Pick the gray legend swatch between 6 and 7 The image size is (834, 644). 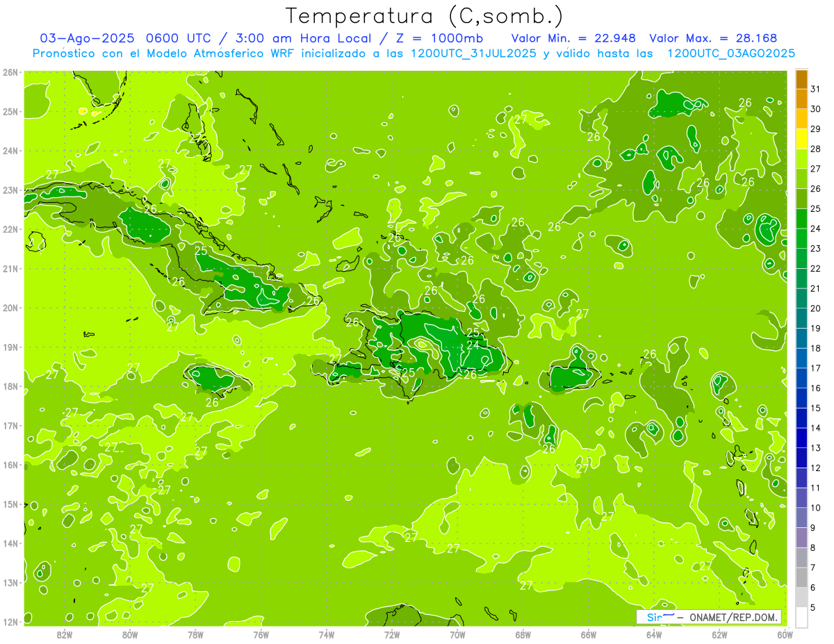(801, 577)
